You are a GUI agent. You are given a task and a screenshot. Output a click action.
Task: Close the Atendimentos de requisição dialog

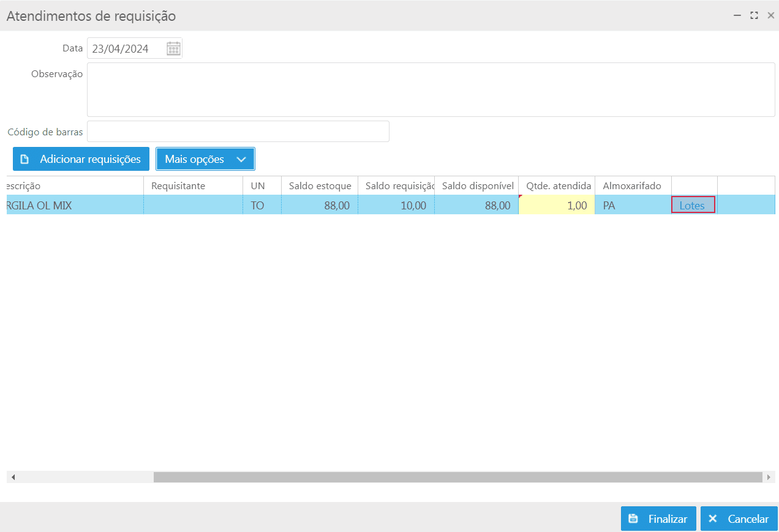click(770, 16)
